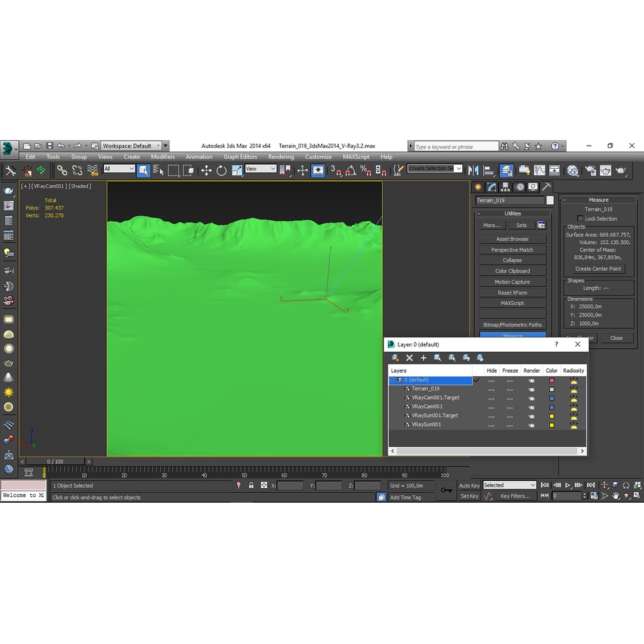
Task: Open the Align tool
Action: point(488,170)
